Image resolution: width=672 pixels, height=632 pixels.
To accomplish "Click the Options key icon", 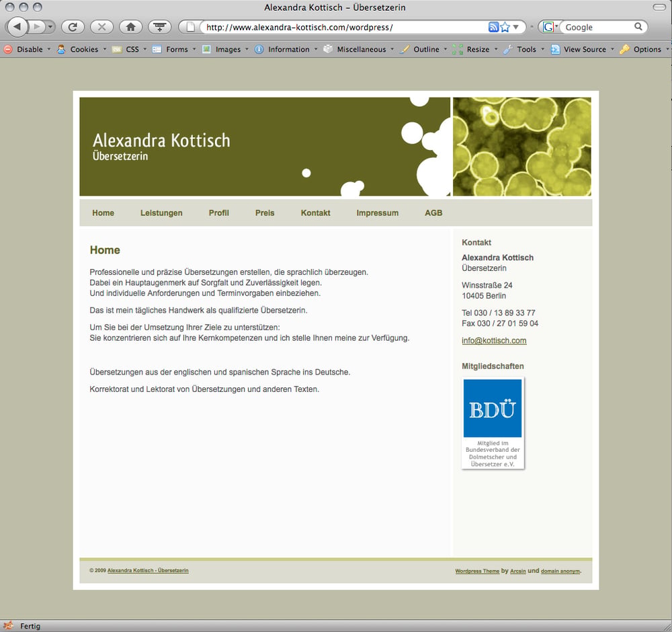I will pos(624,49).
